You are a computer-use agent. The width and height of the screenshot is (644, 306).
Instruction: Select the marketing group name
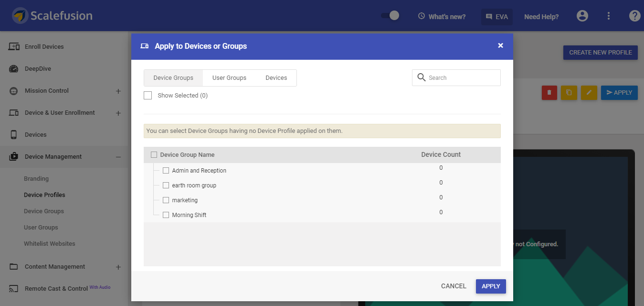[185, 200]
